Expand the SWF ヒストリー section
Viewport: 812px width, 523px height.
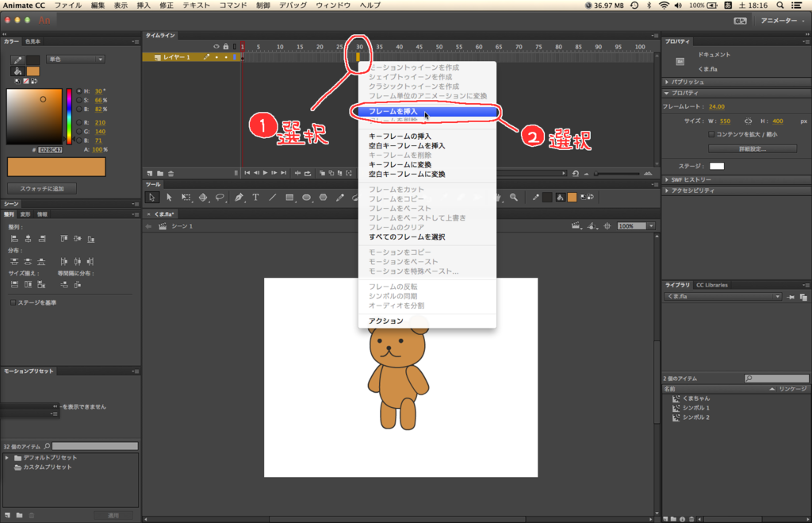(667, 180)
